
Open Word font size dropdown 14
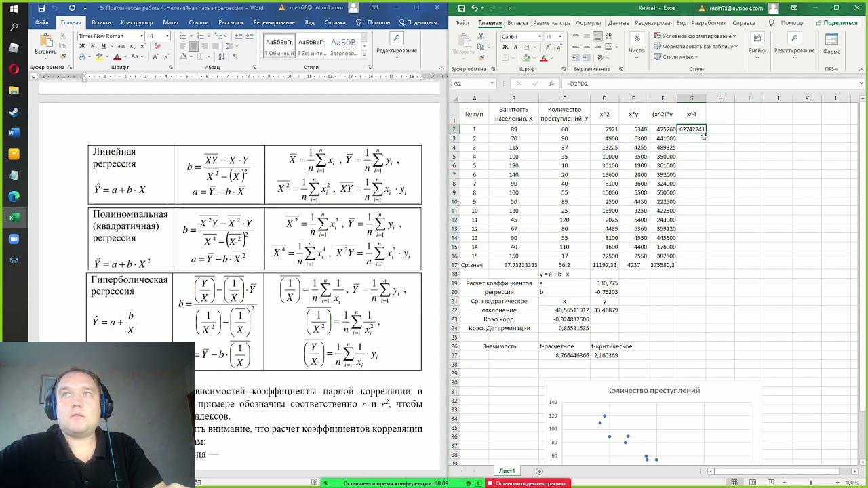167,36
